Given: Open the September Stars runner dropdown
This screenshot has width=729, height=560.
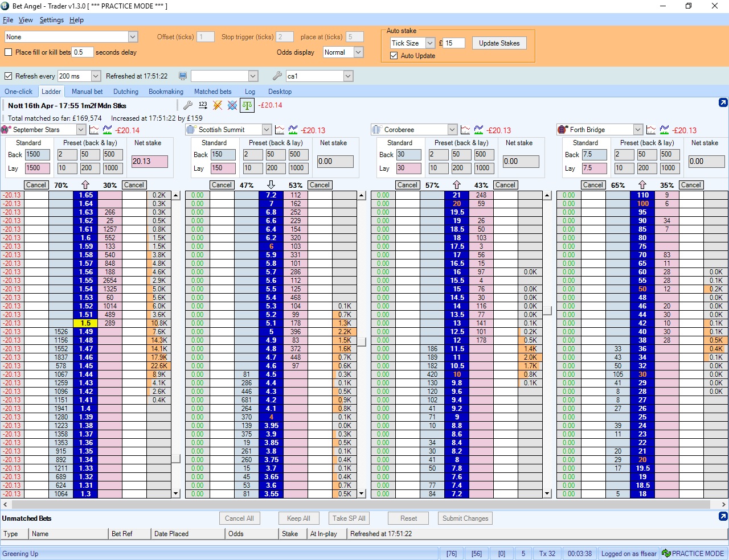Looking at the screenshot, I should click(x=81, y=130).
